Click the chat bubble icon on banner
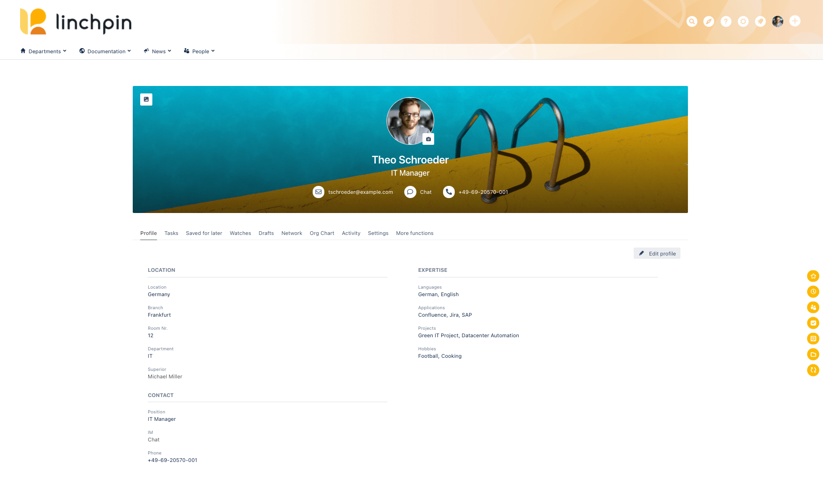This screenshot has width=823, height=504. [410, 192]
